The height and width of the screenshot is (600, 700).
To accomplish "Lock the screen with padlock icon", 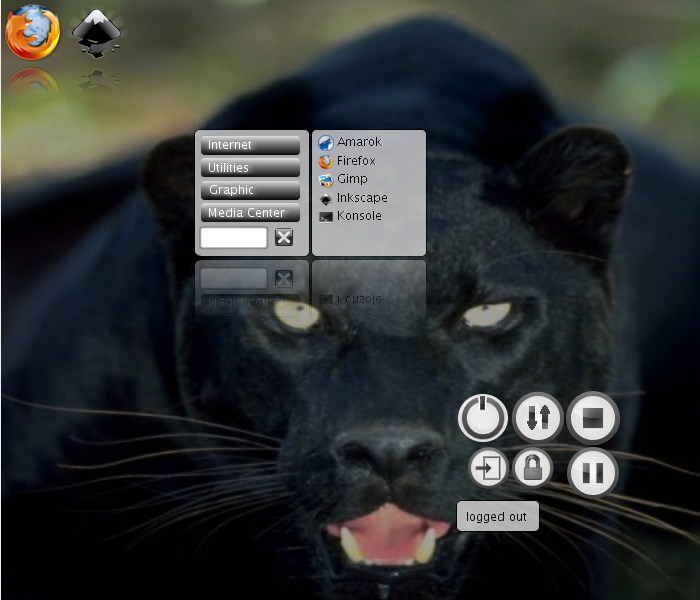I will (533, 468).
